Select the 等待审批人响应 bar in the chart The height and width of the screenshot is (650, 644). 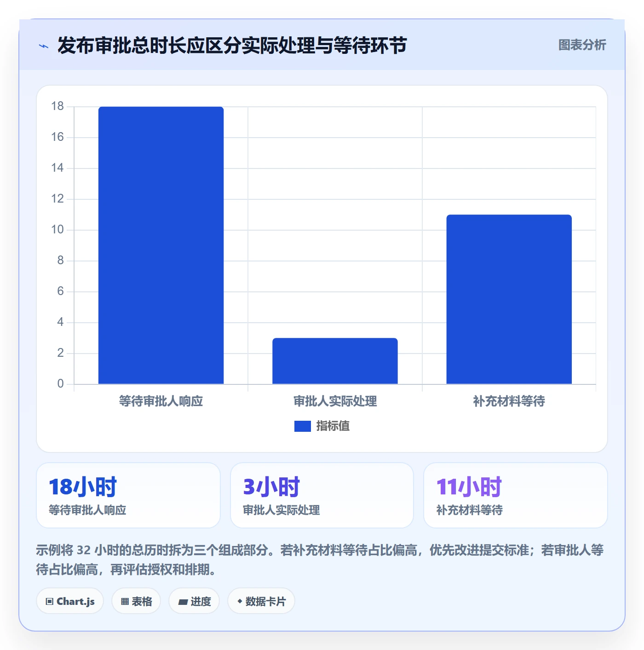pyautogui.click(x=161, y=245)
